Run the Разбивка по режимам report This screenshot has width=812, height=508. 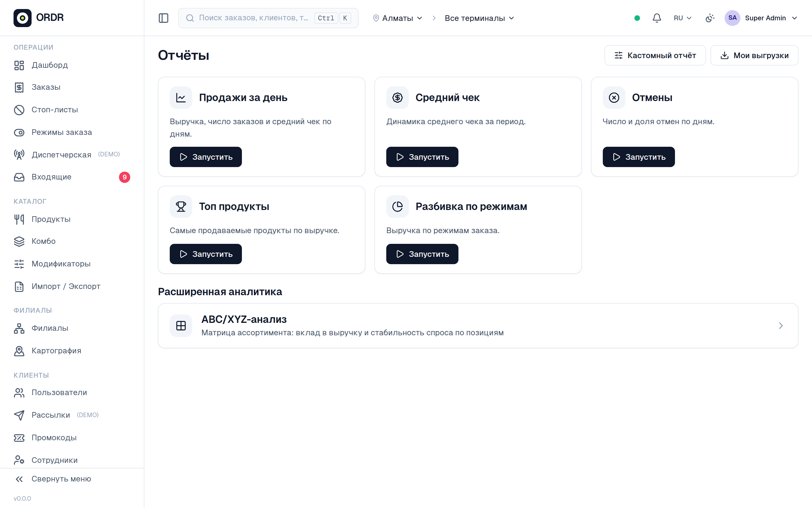422,254
